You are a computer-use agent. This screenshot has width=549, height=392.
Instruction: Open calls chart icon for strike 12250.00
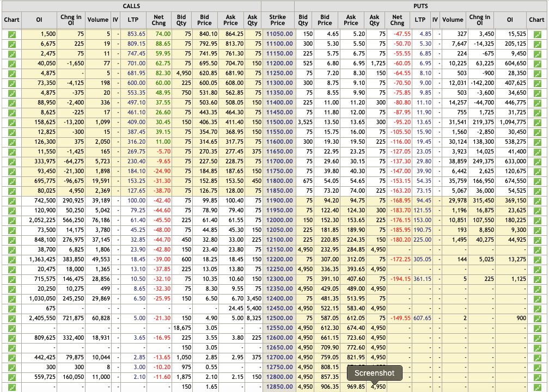(11, 269)
